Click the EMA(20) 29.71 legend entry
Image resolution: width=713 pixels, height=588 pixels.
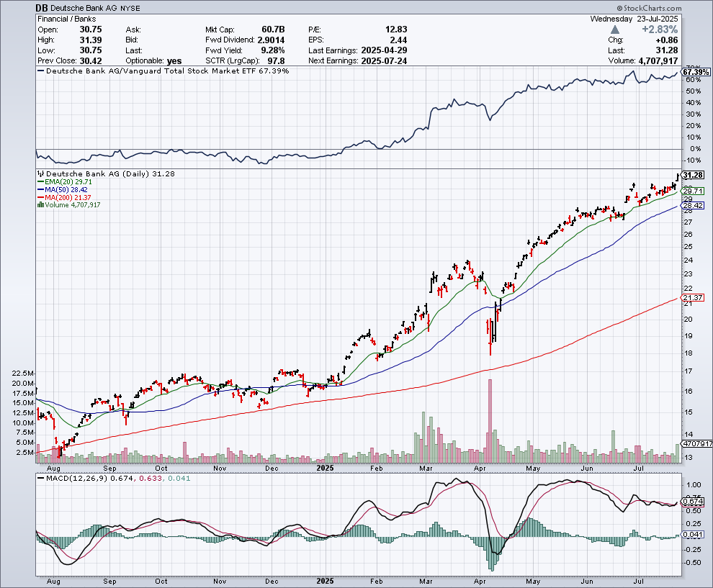[x=65, y=182]
